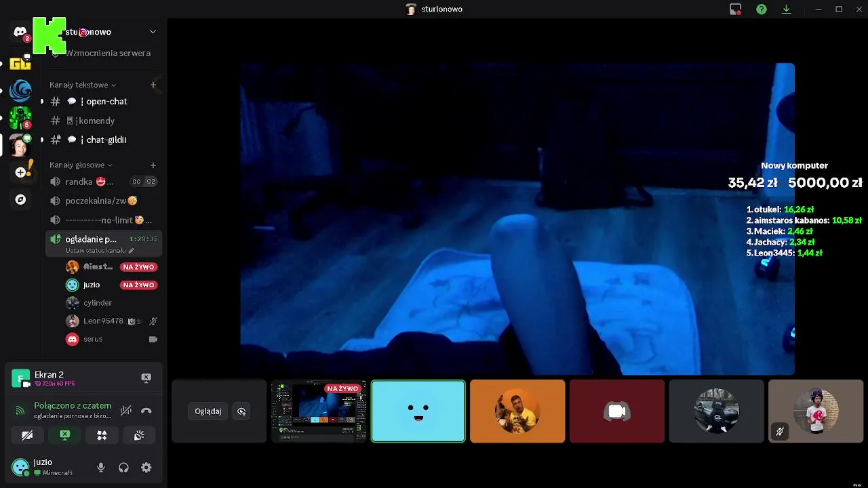Click voice connection signal bars icon
The image size is (868, 488).
pyautogui.click(x=20, y=410)
